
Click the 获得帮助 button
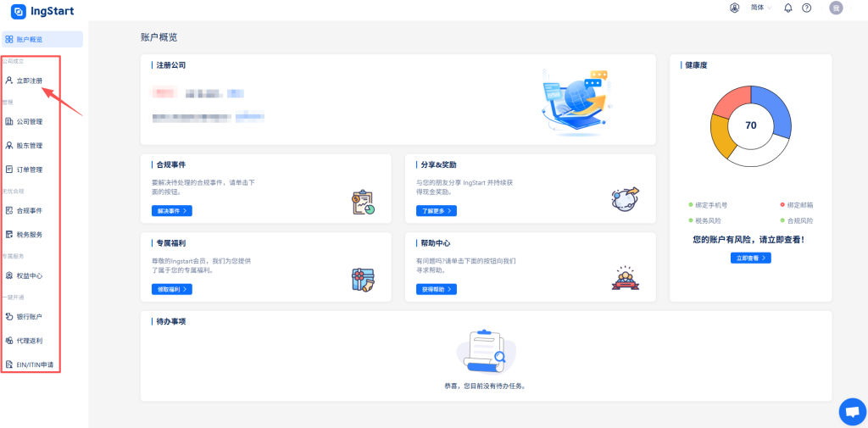pyautogui.click(x=437, y=289)
